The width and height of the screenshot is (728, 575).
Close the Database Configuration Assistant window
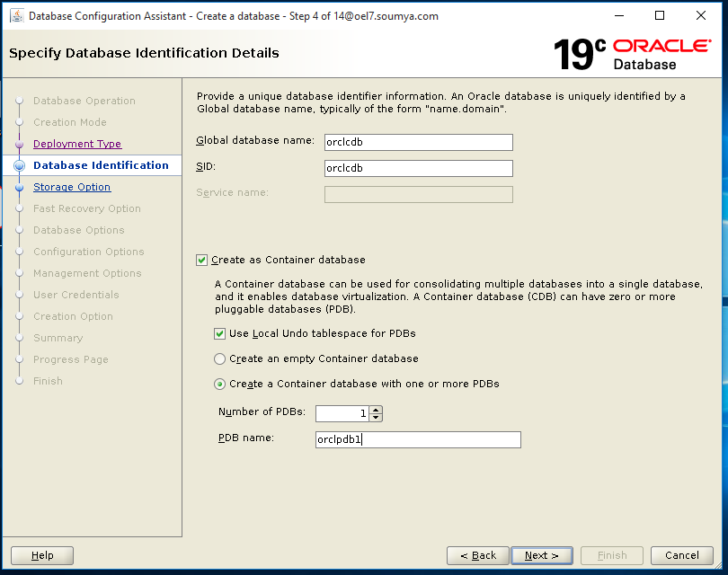tap(701, 16)
